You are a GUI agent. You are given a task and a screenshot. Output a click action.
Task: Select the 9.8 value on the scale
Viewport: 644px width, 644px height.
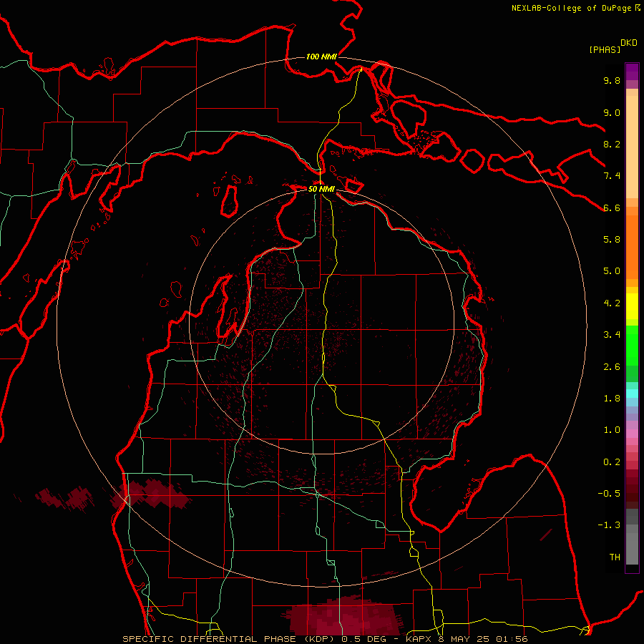click(x=612, y=80)
